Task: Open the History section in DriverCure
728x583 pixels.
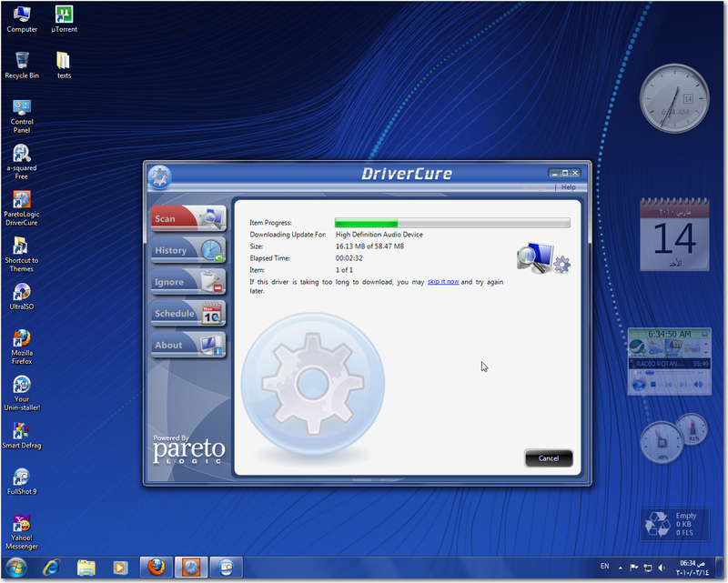Action: click(188, 250)
